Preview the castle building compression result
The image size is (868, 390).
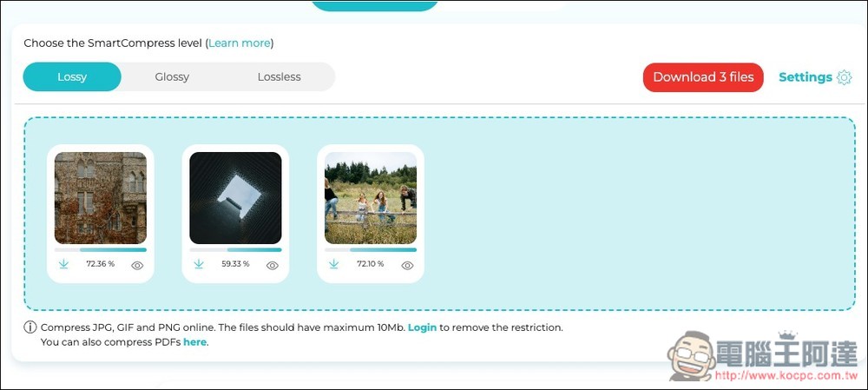[137, 266]
